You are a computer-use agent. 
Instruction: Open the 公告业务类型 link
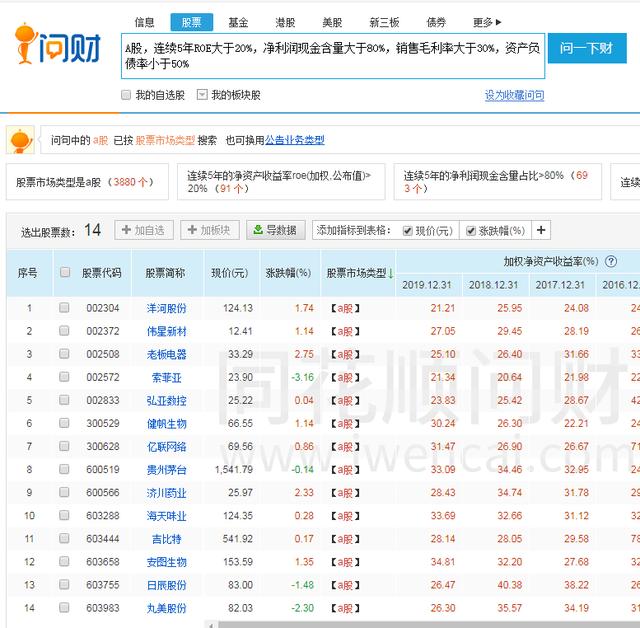[295, 140]
